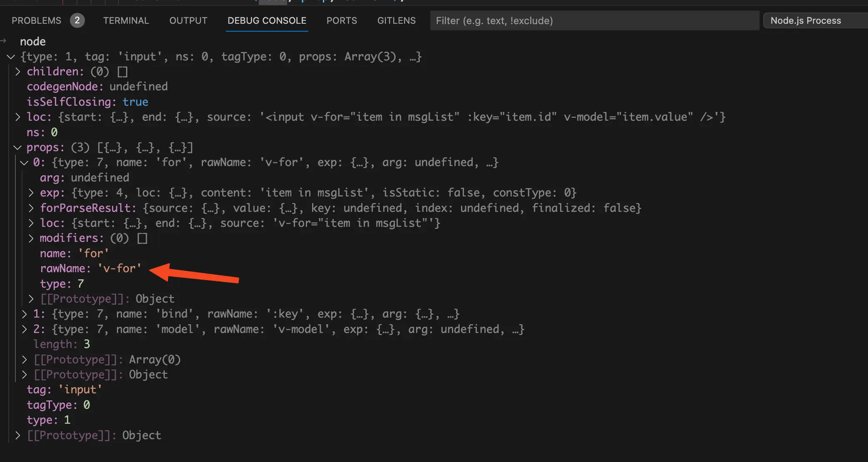Collapse props item 0 v-for

pos(24,162)
